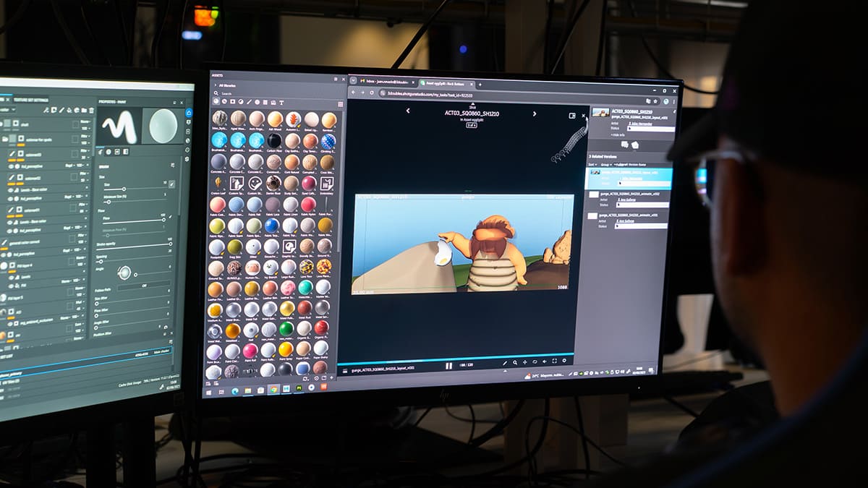The image size is (868, 488).
Task: Open ACT03_SQ0860_SH1210 link in info panel
Action: coord(631,112)
